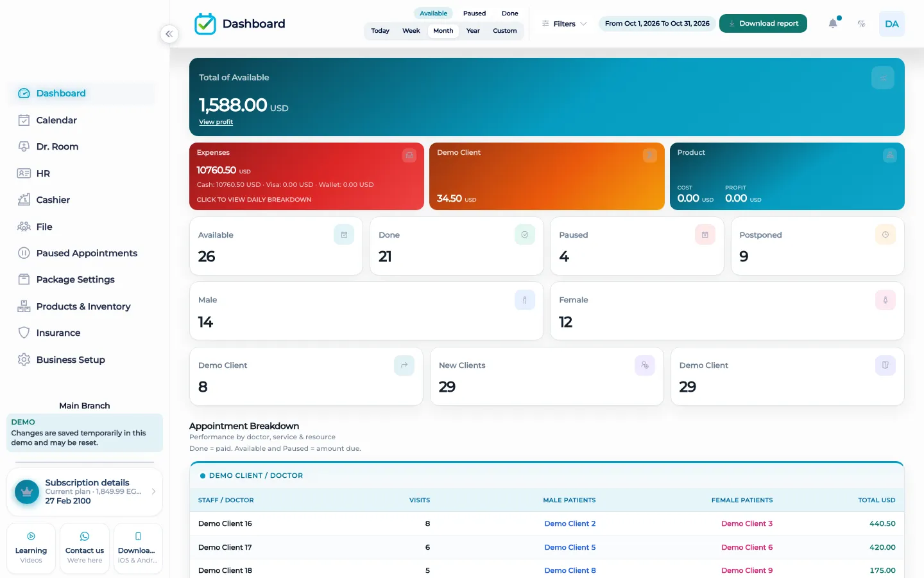Open the date range Oct 1 to Oct 31 picker

[x=657, y=24]
